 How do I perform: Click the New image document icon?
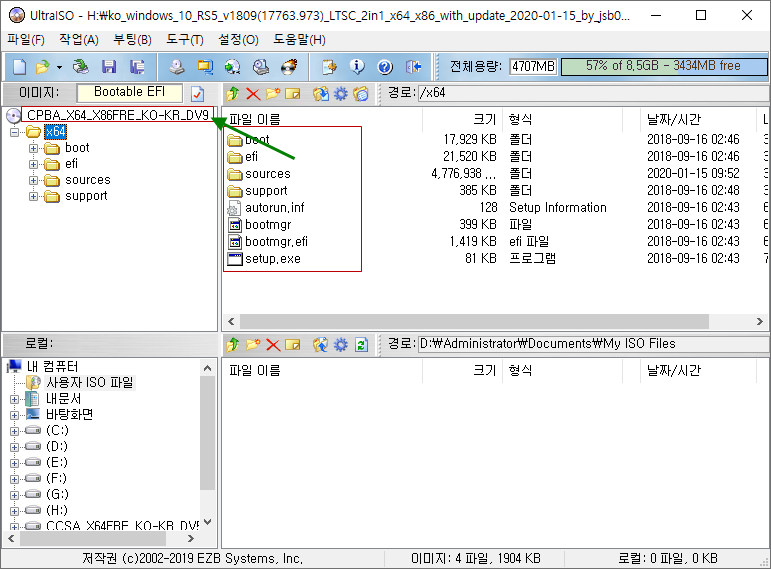coord(20,66)
